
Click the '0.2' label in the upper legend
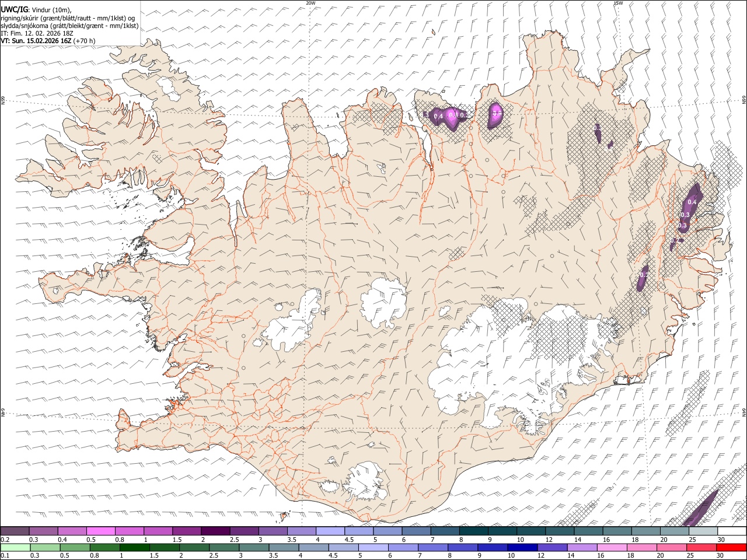point(5,540)
